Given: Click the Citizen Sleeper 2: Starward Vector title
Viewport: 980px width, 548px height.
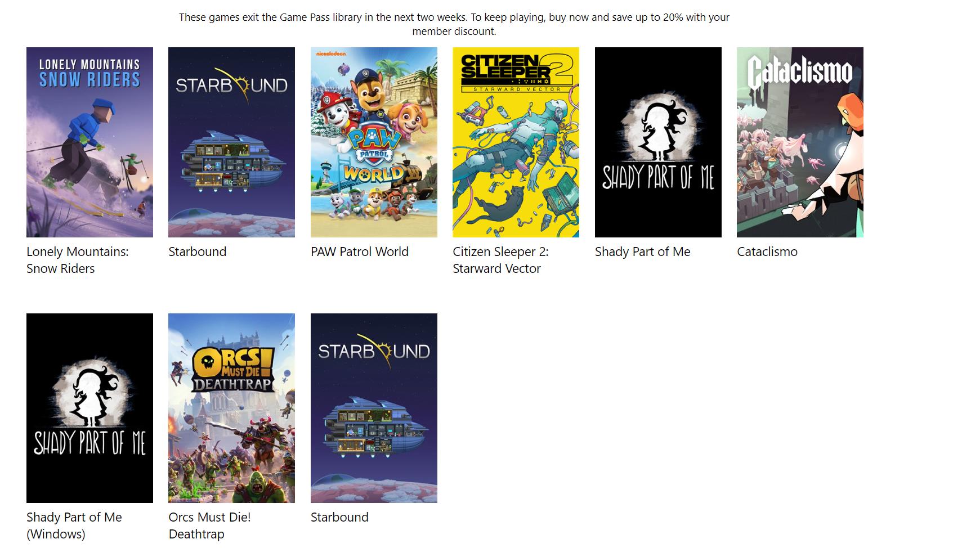Looking at the screenshot, I should [x=500, y=260].
